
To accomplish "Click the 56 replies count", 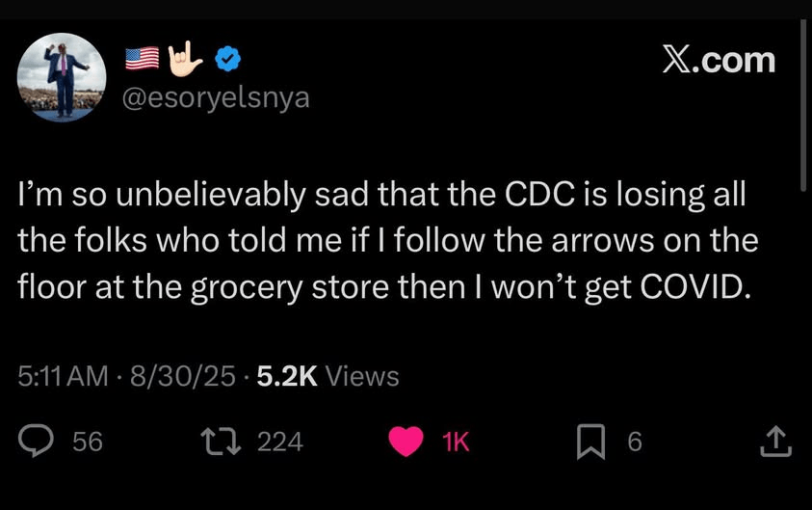I will 88,442.
